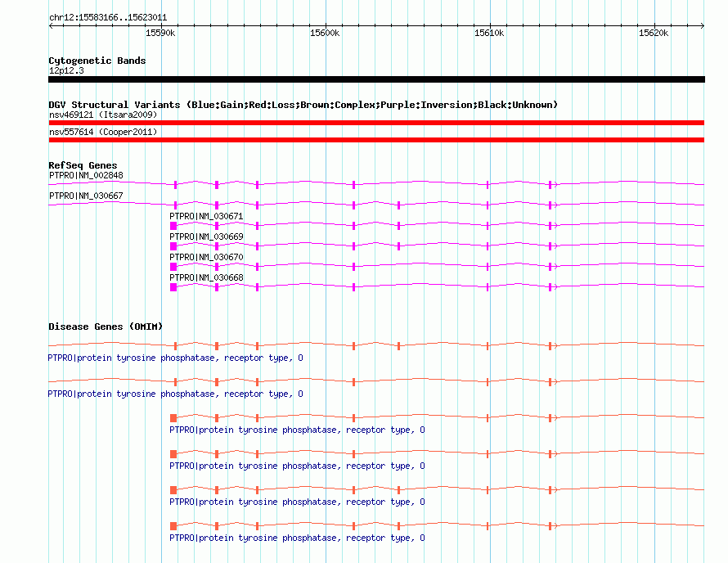Click the 15610k ruler tick label
The height and width of the screenshot is (563, 728).
(489, 33)
